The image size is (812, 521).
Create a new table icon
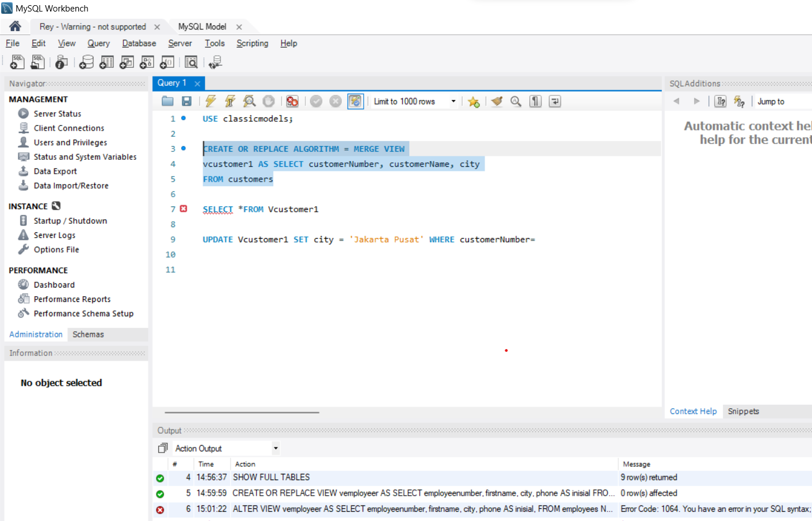pos(106,62)
